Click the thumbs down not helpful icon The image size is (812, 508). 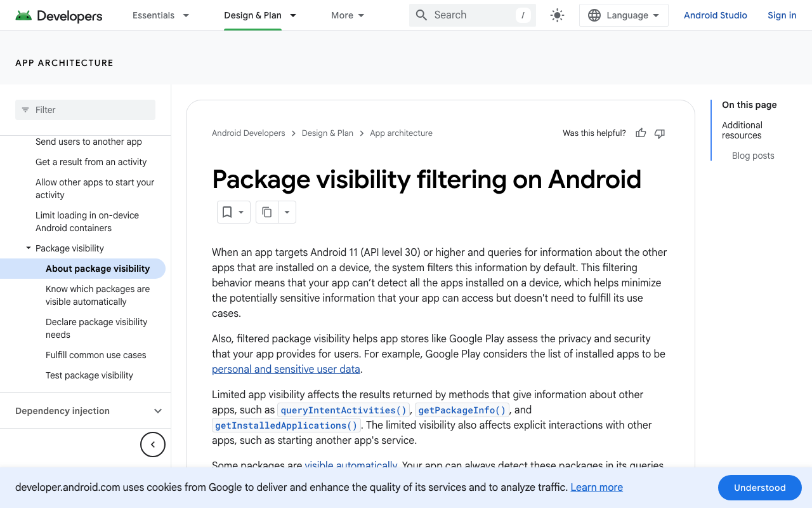point(660,133)
